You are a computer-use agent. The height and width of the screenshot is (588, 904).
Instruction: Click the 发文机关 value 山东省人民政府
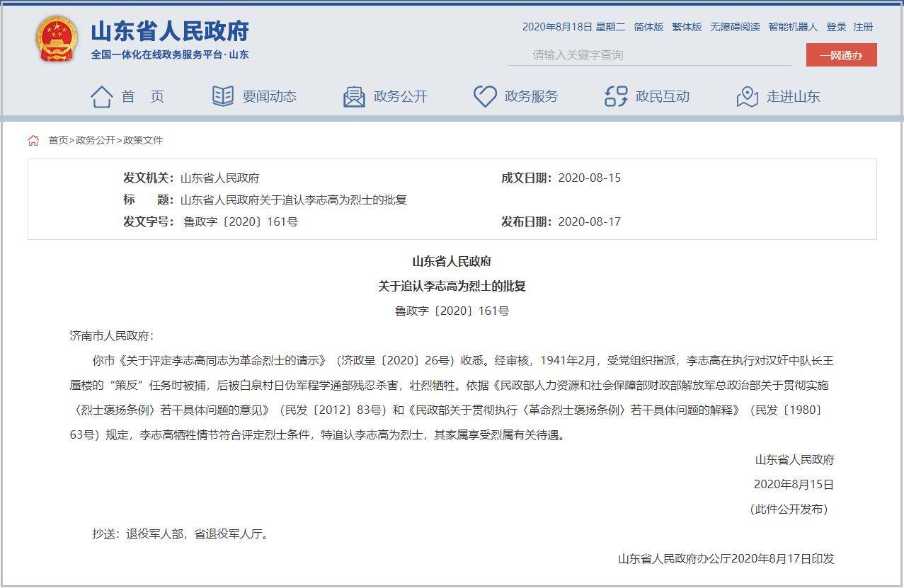click(x=220, y=178)
